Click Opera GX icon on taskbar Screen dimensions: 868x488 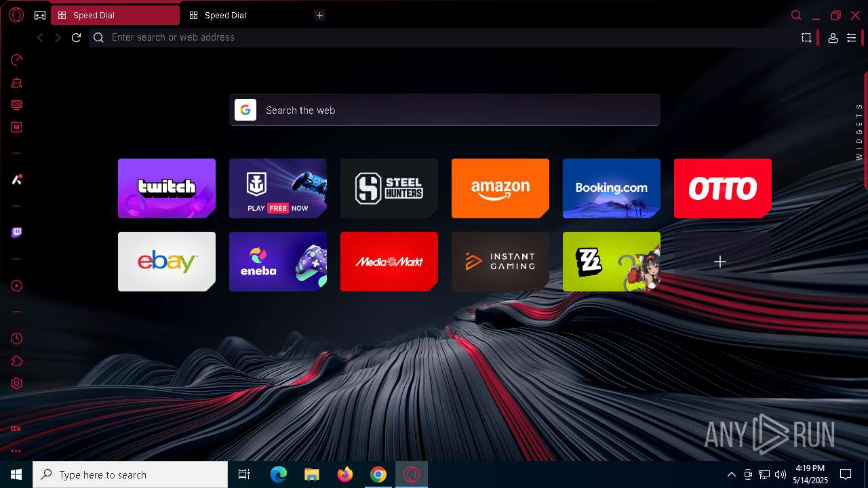coord(412,474)
